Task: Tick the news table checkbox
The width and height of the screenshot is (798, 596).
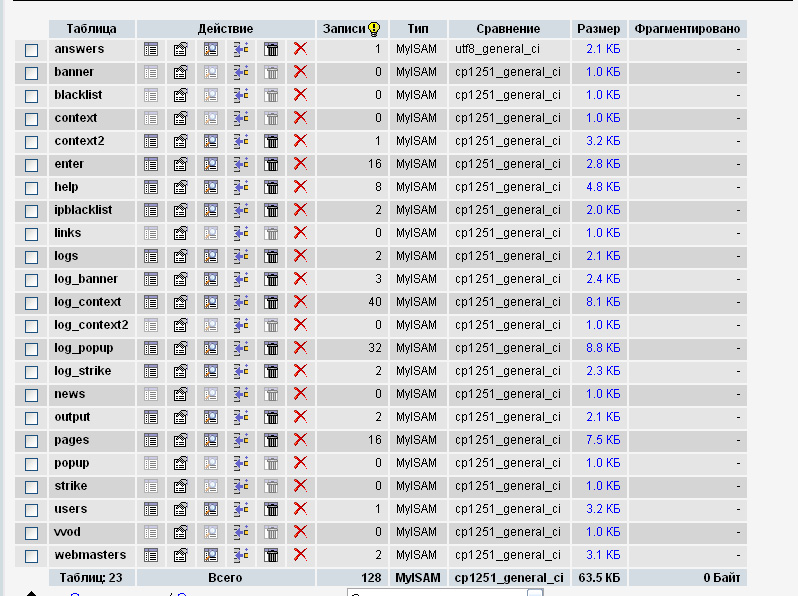Action: tap(32, 395)
